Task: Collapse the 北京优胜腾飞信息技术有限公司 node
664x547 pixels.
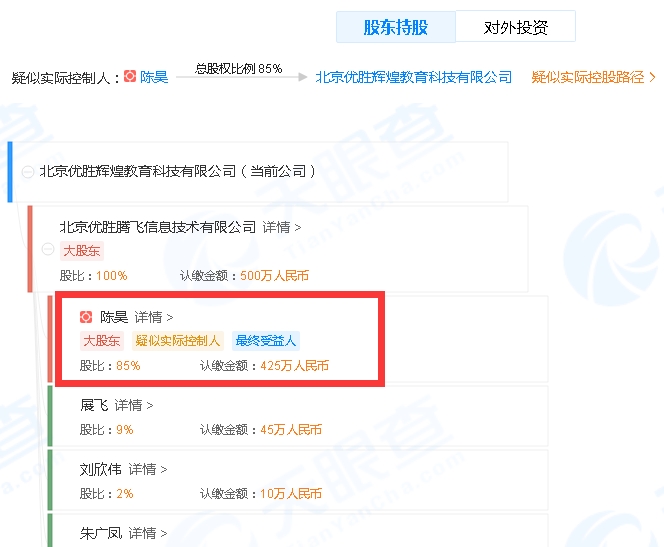Action: 48,249
